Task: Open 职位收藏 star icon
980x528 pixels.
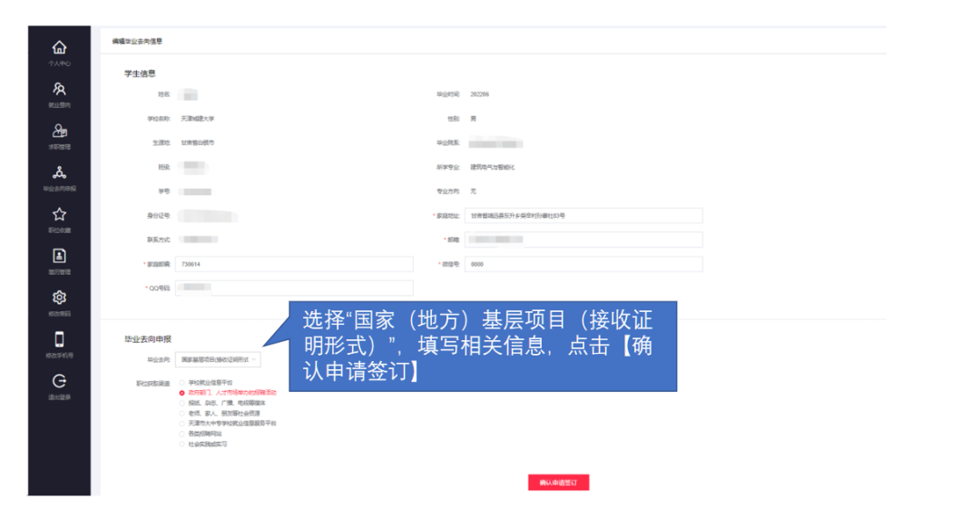Action: pyautogui.click(x=59, y=215)
